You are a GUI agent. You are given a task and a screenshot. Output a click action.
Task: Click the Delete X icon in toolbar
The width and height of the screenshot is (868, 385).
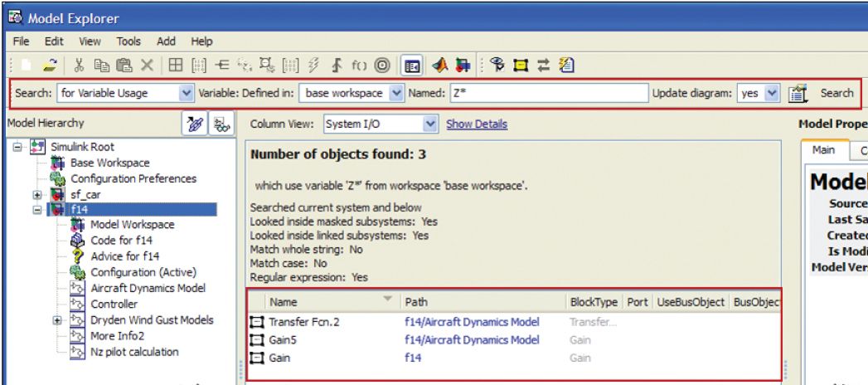tap(146, 65)
